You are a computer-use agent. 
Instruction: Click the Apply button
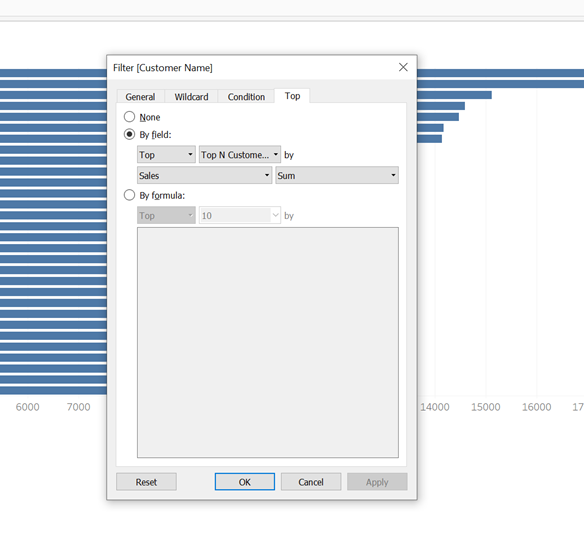[x=377, y=482]
